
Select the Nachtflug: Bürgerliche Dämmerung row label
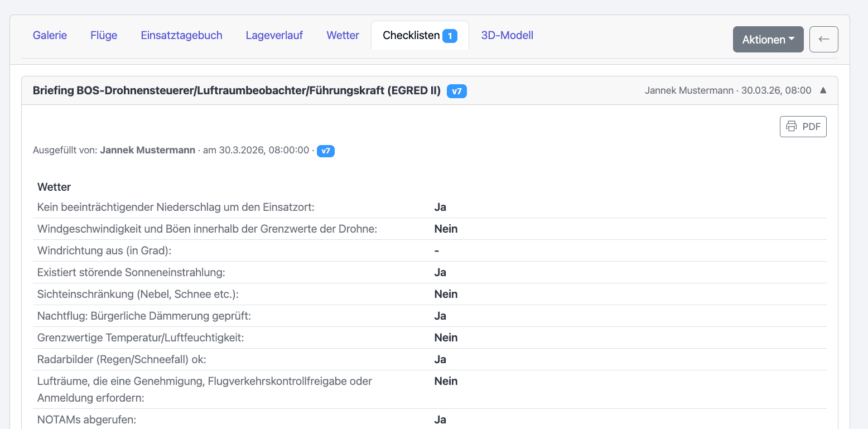pos(144,316)
